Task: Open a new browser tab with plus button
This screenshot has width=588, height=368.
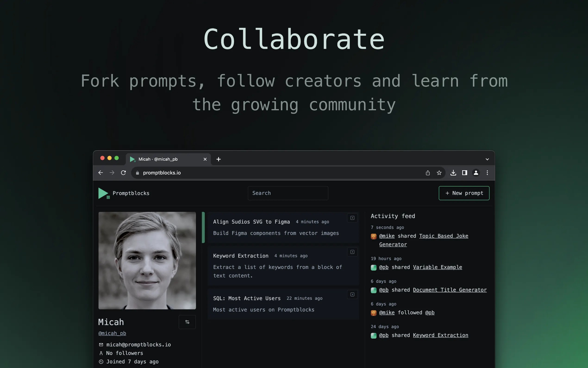Action: pos(219,159)
